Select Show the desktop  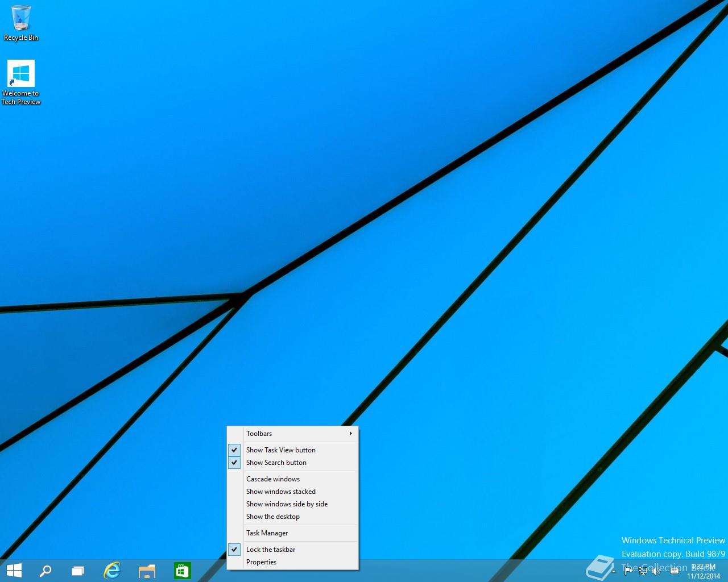[293, 517]
